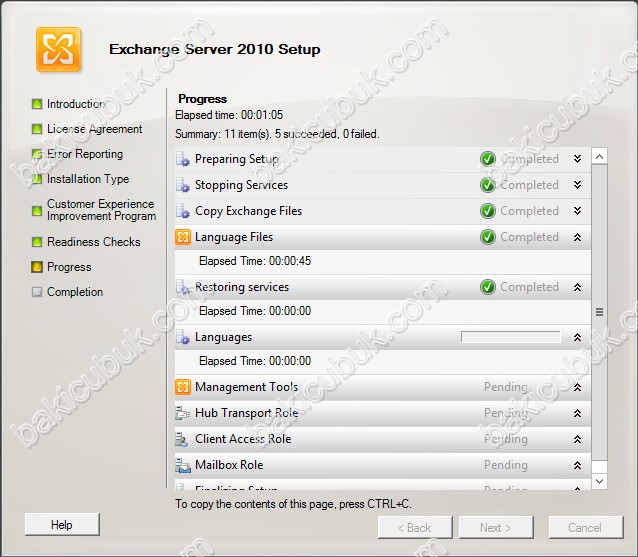
Task: Click the Exchange Server logo icon
Action: (59, 49)
